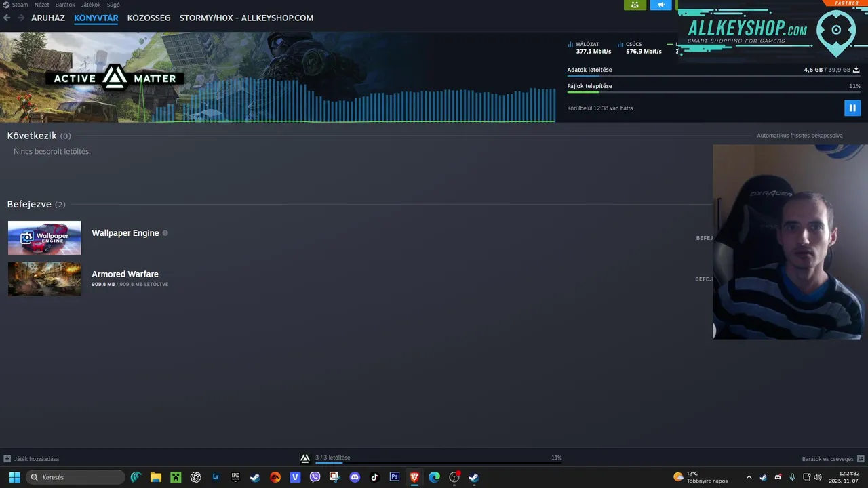Open the Játékok menu
This screenshot has height=488, width=868.
(x=91, y=5)
